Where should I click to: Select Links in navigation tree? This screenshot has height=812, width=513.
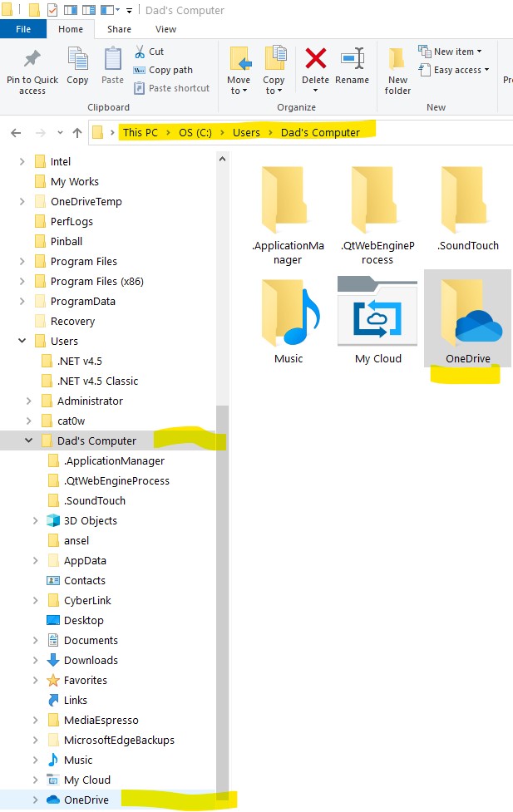tap(75, 700)
